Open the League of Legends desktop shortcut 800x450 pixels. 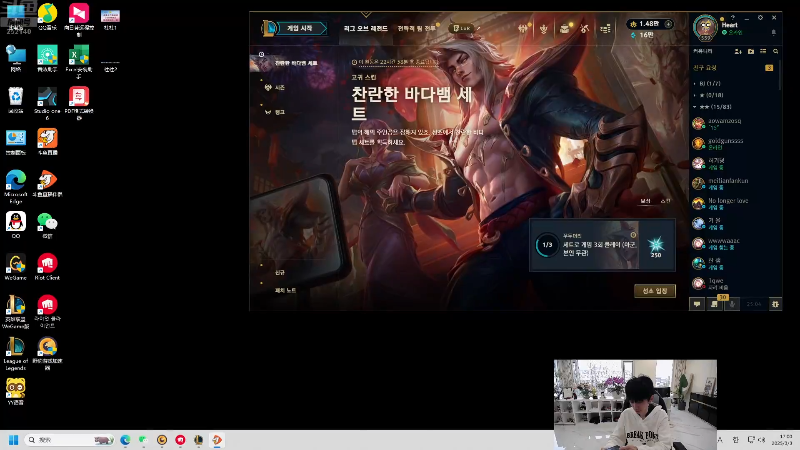pos(16,354)
